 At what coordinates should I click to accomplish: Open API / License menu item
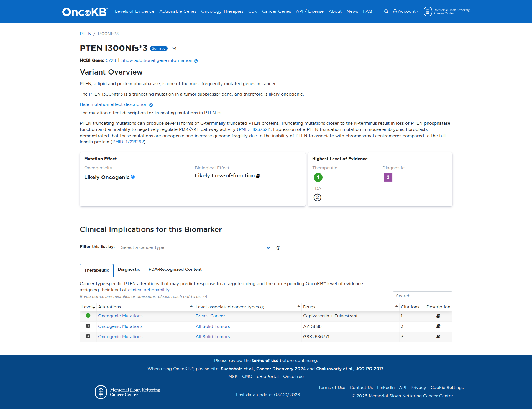tap(310, 11)
